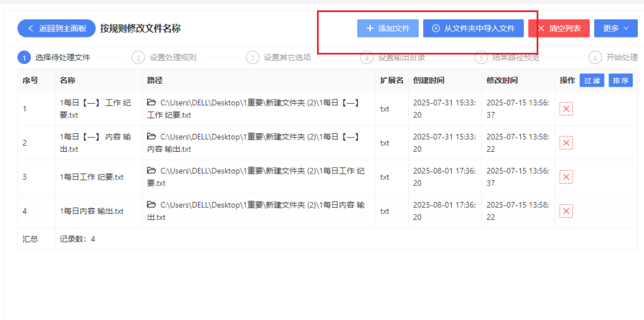Image resolution: width=644 pixels, height=320 pixels.
Task: Go to step 4 设置输出目录
Action: click(x=393, y=57)
